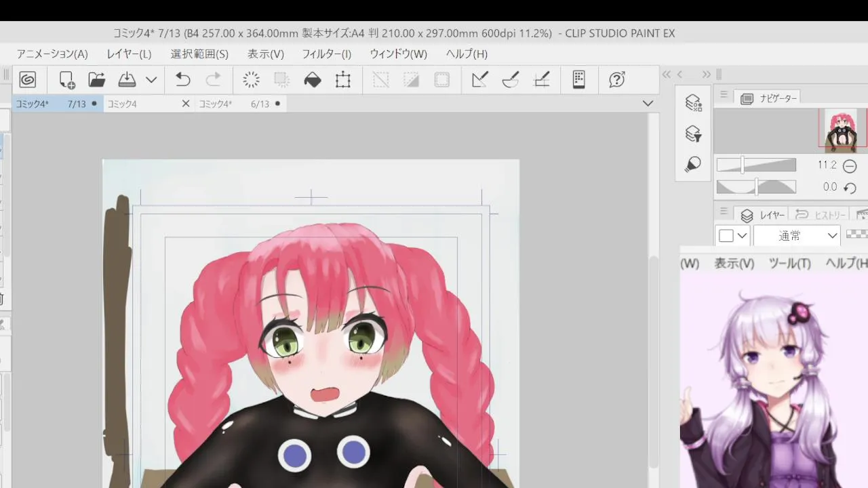Image resolution: width=868 pixels, height=488 pixels.
Task: Open the レイヤー(L) menu
Action: pyautogui.click(x=129, y=54)
